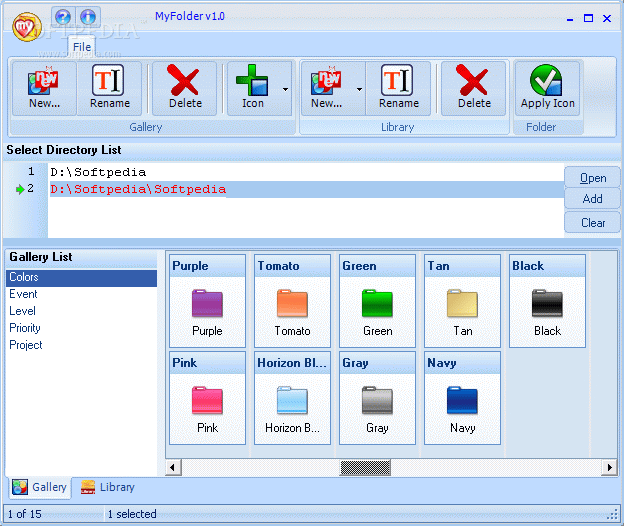Click the gallery scrollbar right arrow
The width and height of the screenshot is (624, 526).
click(x=609, y=467)
